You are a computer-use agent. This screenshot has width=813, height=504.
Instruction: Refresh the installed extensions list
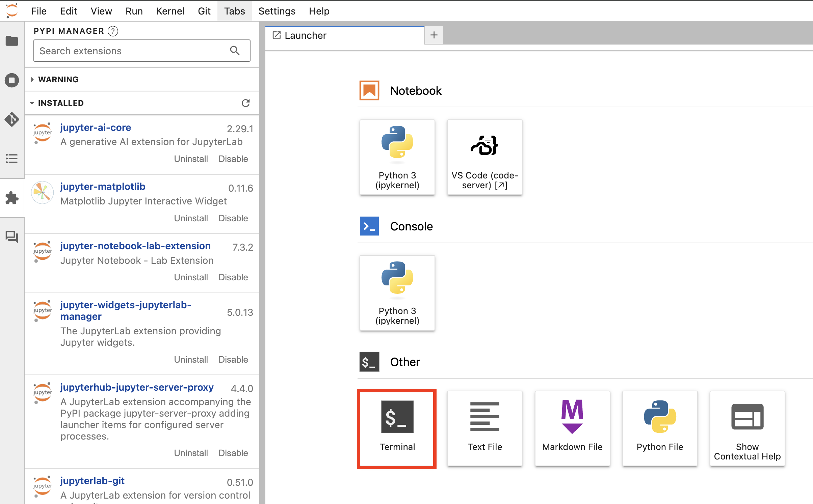click(245, 103)
